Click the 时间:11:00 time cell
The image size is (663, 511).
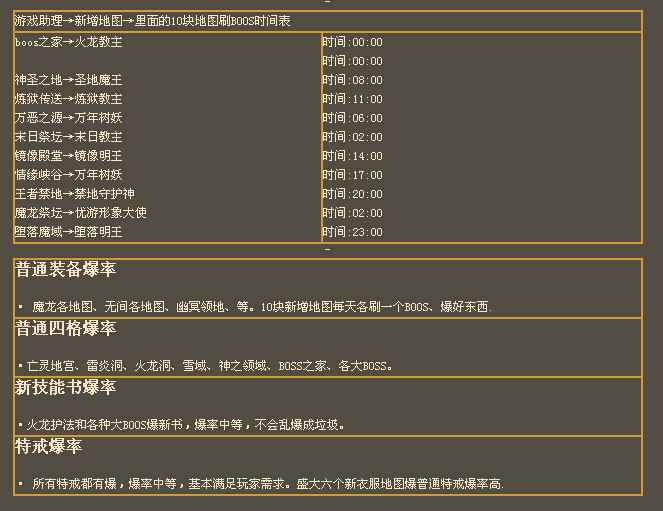(x=352, y=99)
